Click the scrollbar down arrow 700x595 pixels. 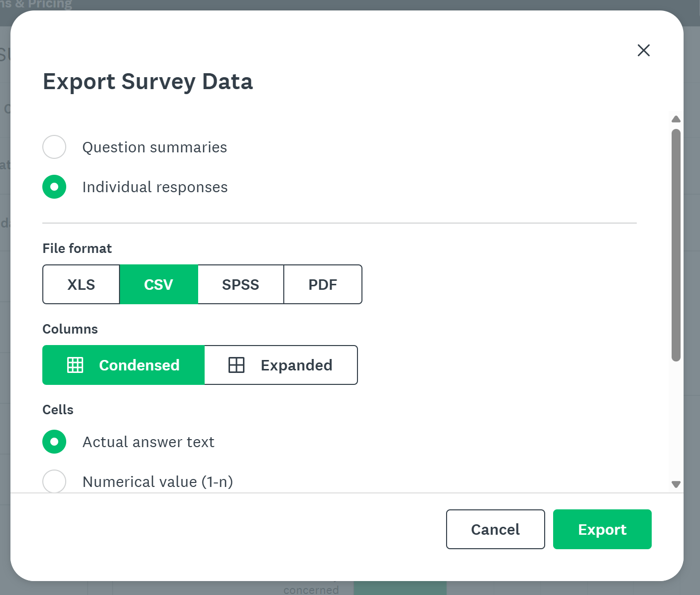[676, 484]
